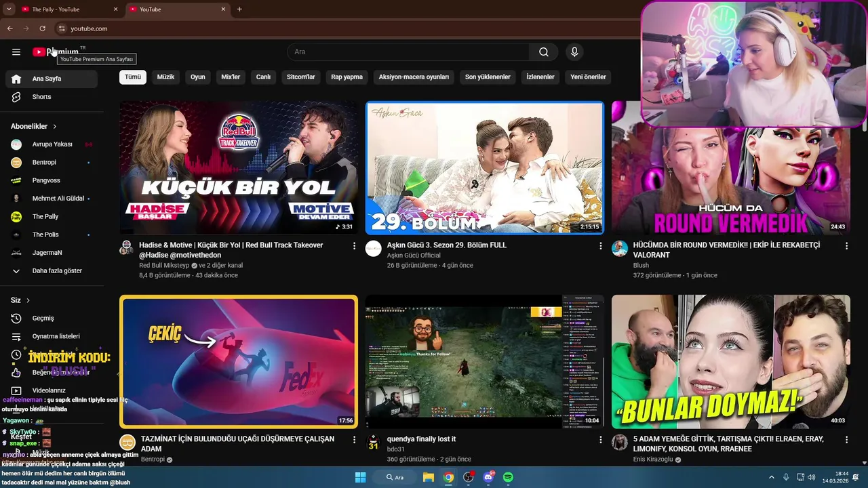Open Avrupa Yakası subscription channel
The image size is (868, 488).
52,144
